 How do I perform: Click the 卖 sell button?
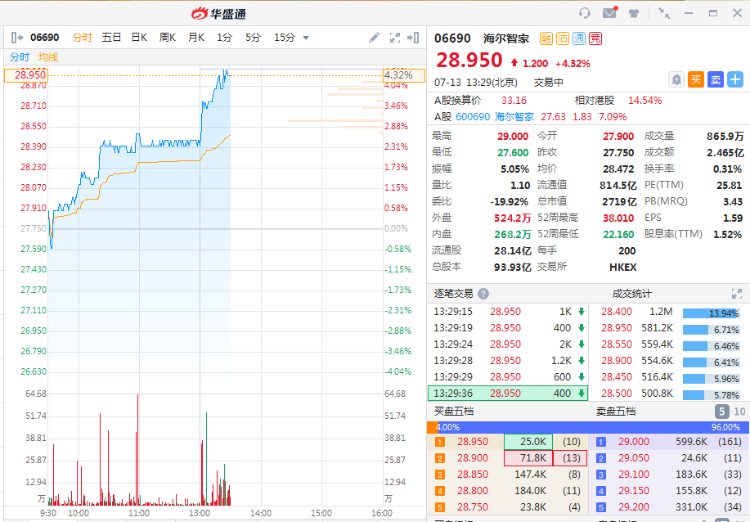[716, 79]
